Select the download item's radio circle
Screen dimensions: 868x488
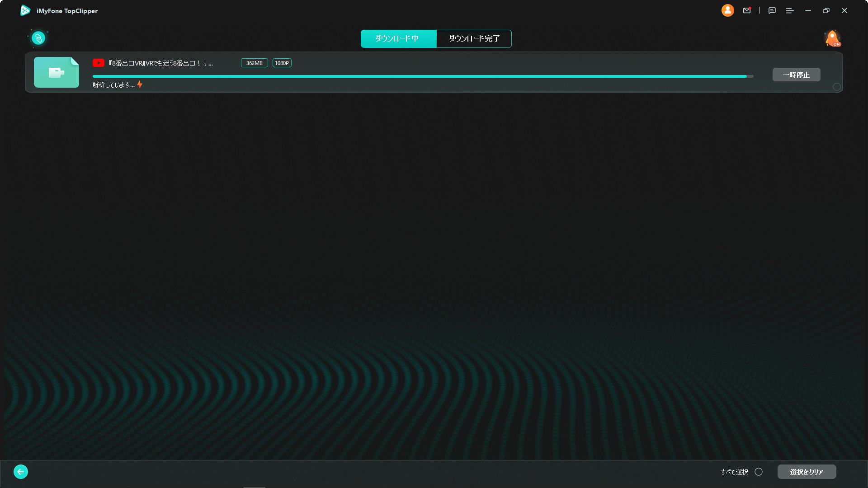[837, 87]
